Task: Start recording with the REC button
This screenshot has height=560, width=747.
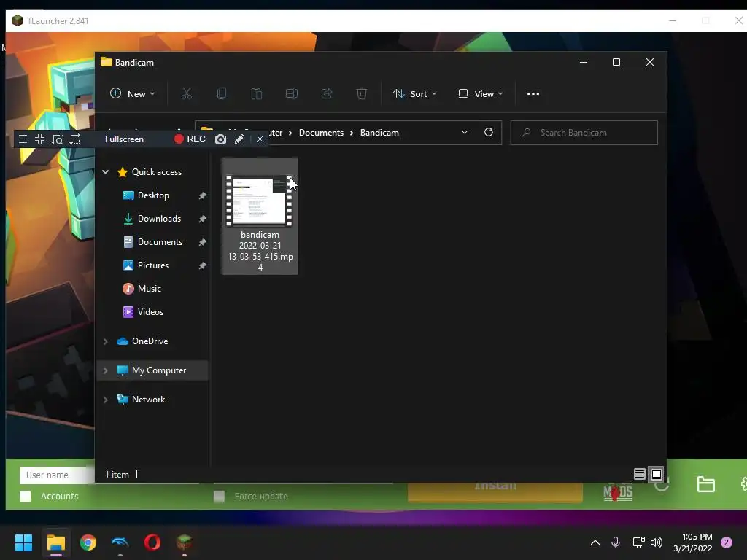Action: [190, 139]
